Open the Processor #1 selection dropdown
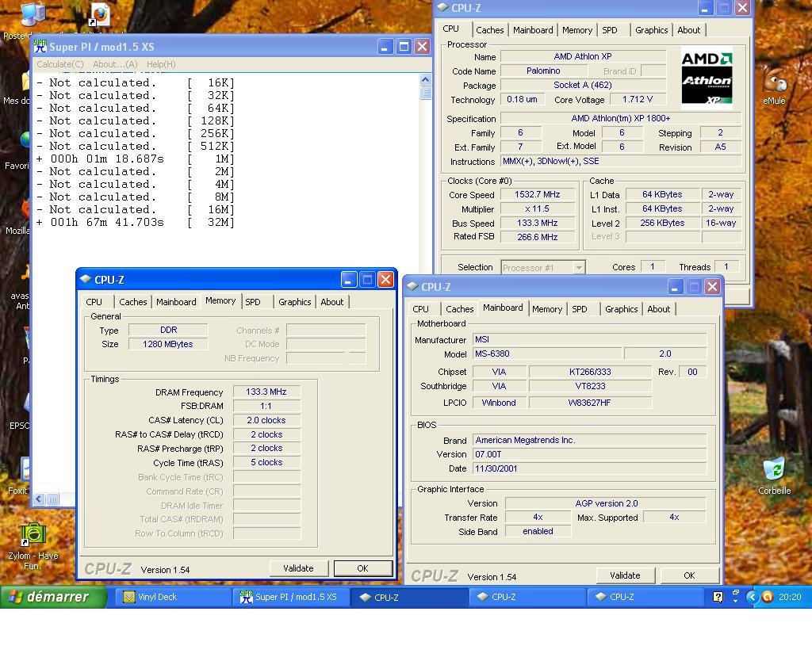 543,268
